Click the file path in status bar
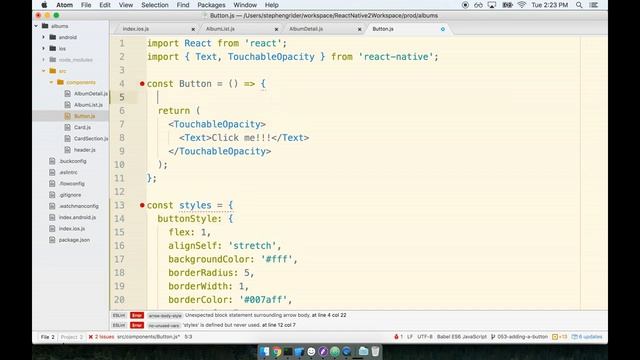 pos(149,337)
